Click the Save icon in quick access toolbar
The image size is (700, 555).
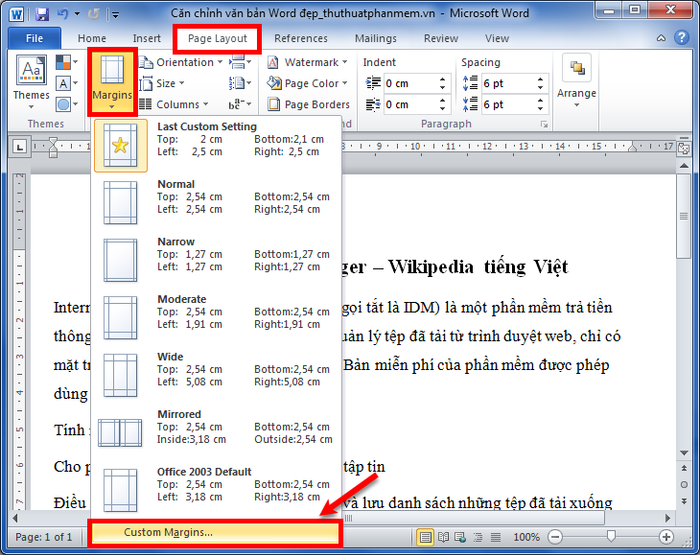coord(42,14)
